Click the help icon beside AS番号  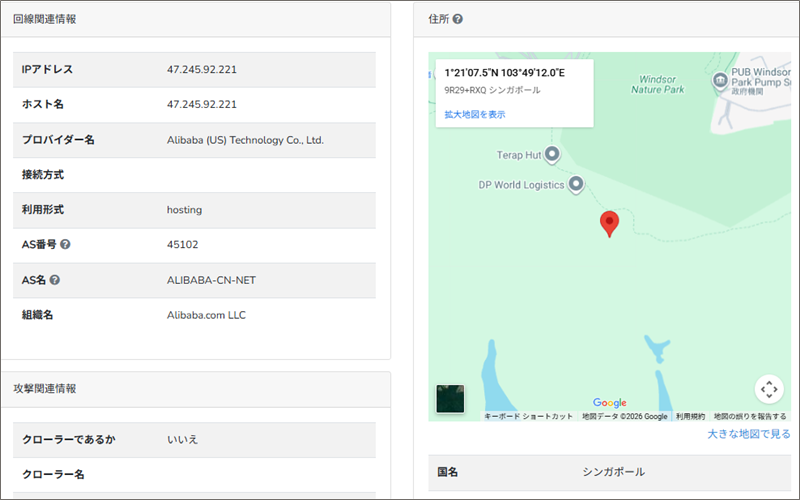coord(65,245)
